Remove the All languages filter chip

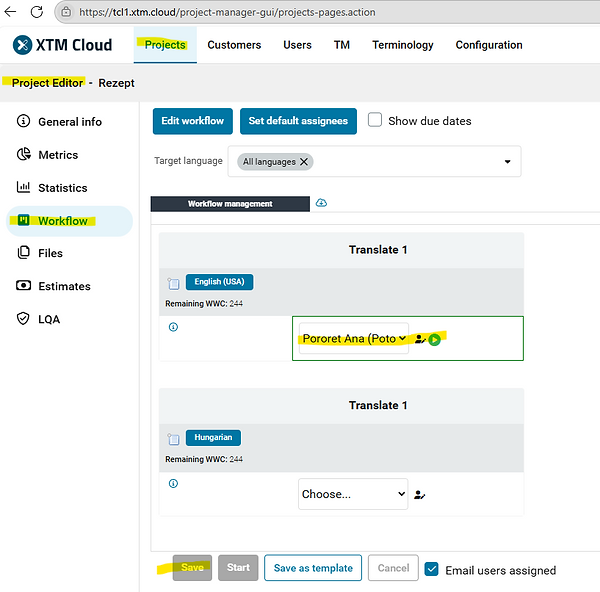[x=304, y=162]
